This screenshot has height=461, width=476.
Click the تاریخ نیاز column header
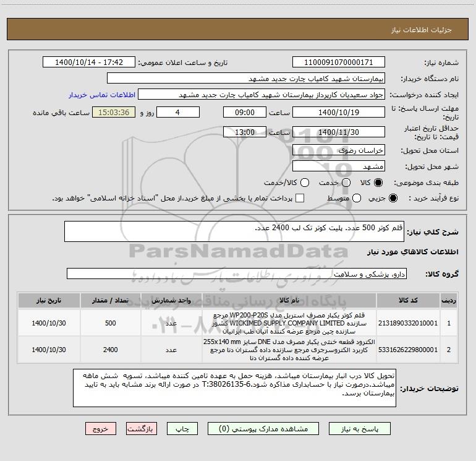click(49, 300)
